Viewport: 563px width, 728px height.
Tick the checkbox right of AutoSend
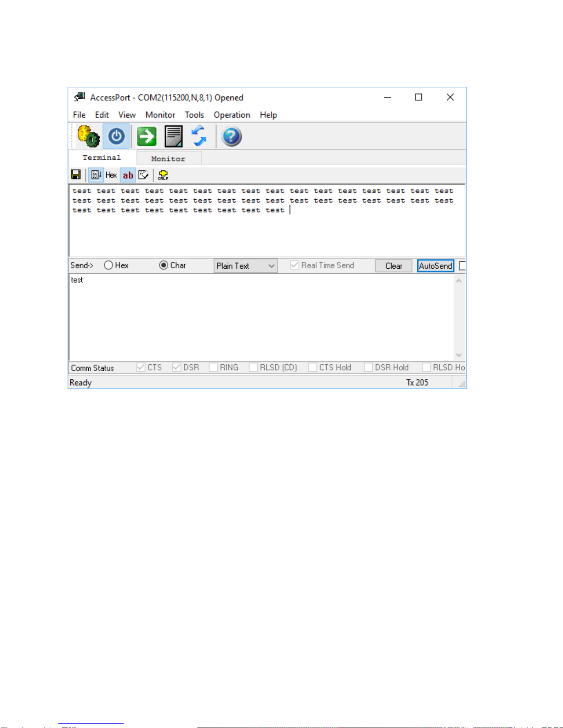pos(462,265)
